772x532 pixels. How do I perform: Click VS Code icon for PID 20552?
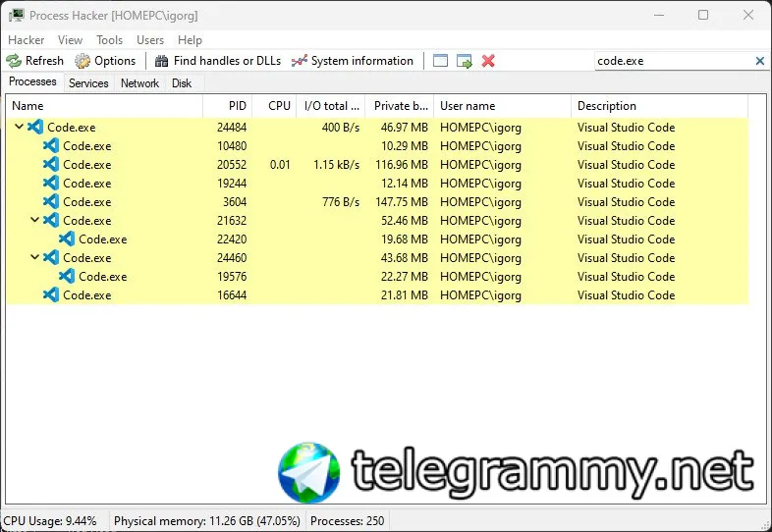coord(51,164)
